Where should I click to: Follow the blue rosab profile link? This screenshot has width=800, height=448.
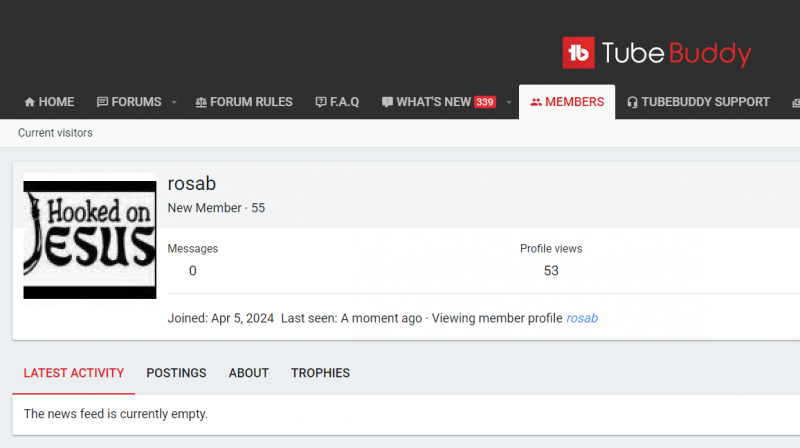pos(582,318)
